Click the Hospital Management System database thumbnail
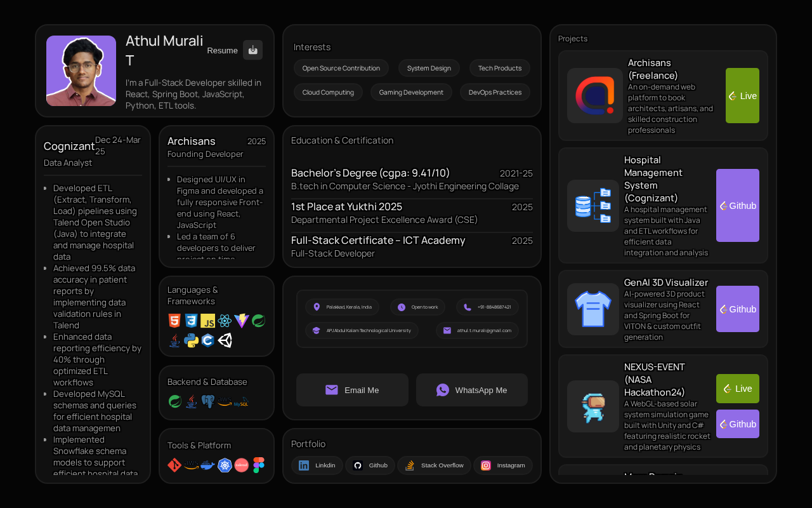812x508 pixels. [x=593, y=206]
